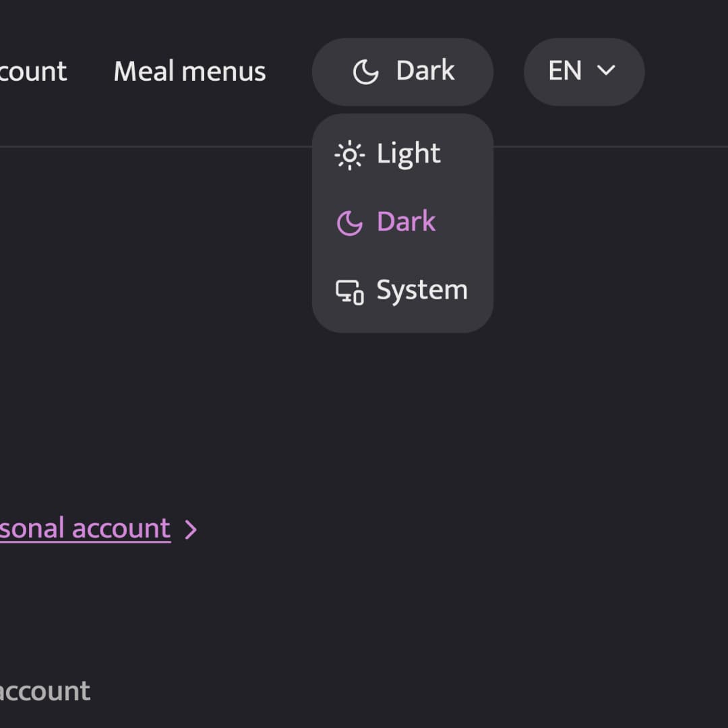This screenshot has height=728, width=728.
Task: Click the sun icon beside Light
Action: point(350,155)
